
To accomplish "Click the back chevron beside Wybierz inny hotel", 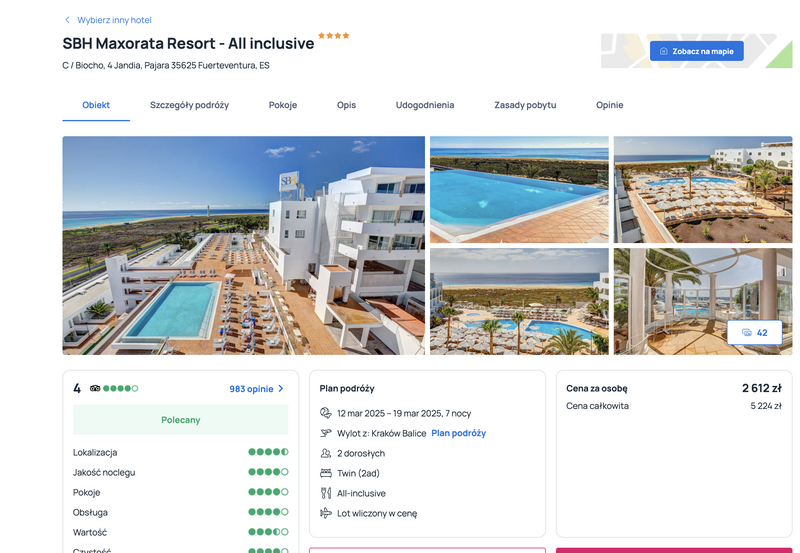I will [x=67, y=20].
